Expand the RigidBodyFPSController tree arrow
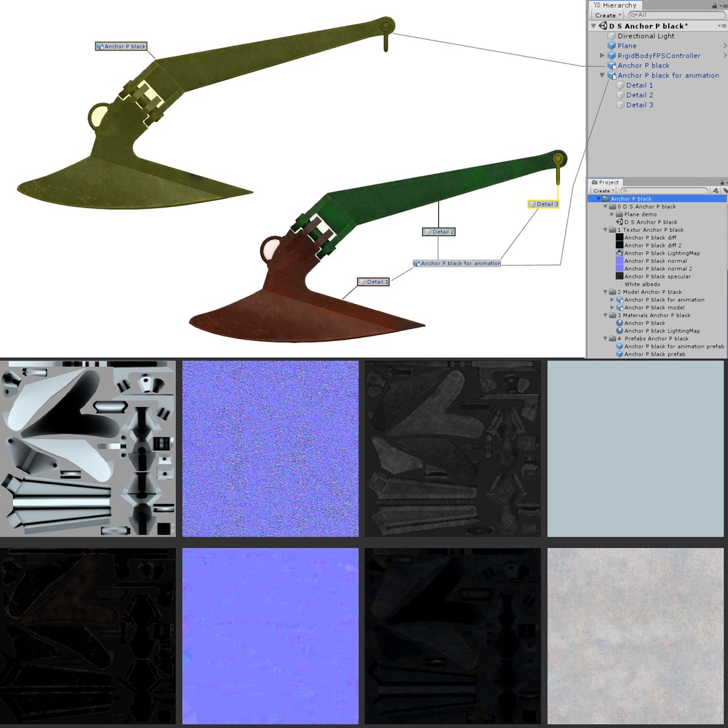 (602, 55)
